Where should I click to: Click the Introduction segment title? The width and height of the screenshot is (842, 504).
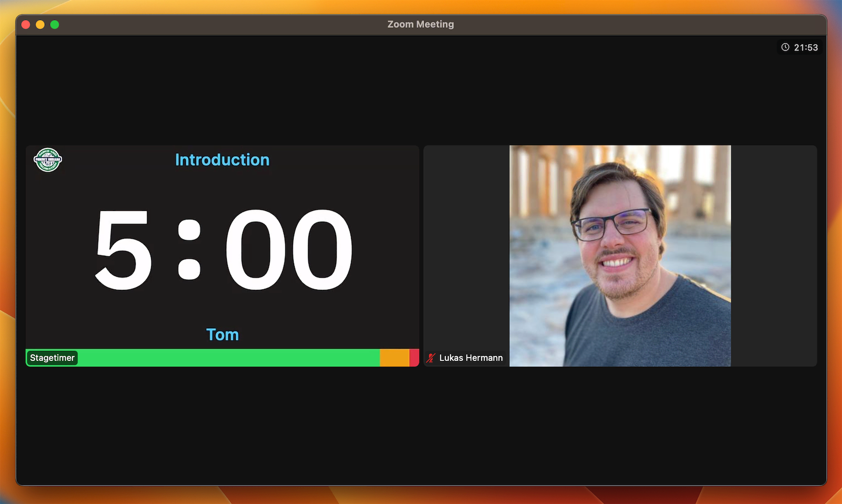(222, 159)
